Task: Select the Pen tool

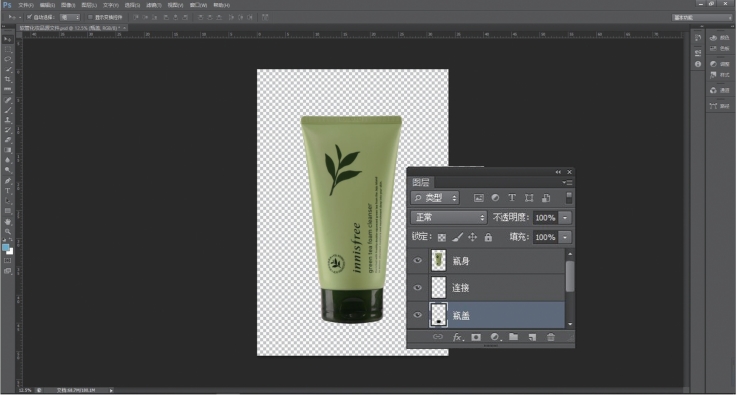Action: (8, 181)
